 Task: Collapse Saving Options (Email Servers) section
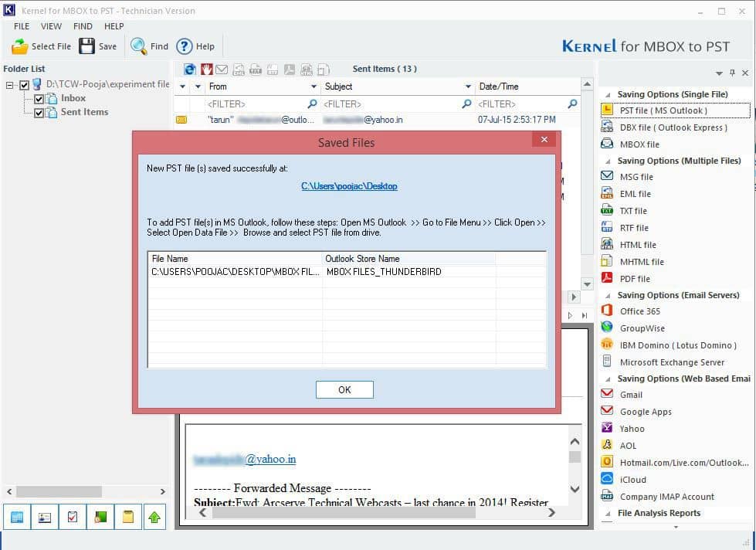pyautogui.click(x=608, y=295)
